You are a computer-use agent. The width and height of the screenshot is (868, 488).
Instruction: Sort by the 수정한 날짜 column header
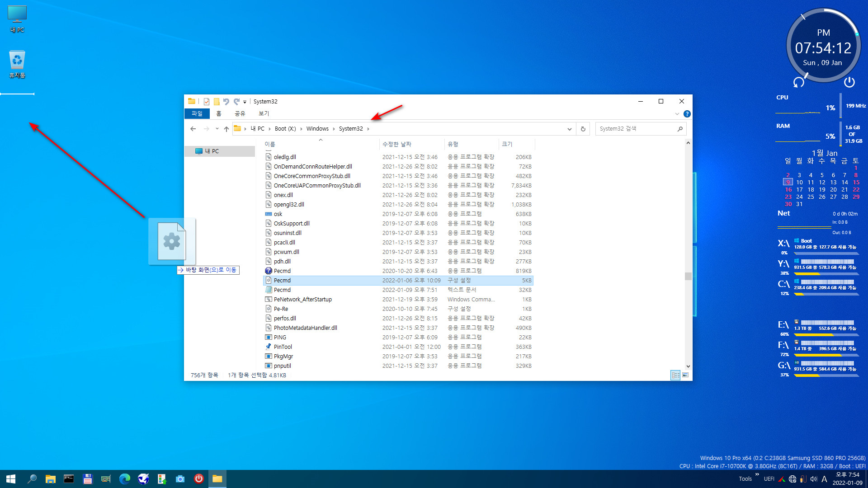tap(411, 144)
